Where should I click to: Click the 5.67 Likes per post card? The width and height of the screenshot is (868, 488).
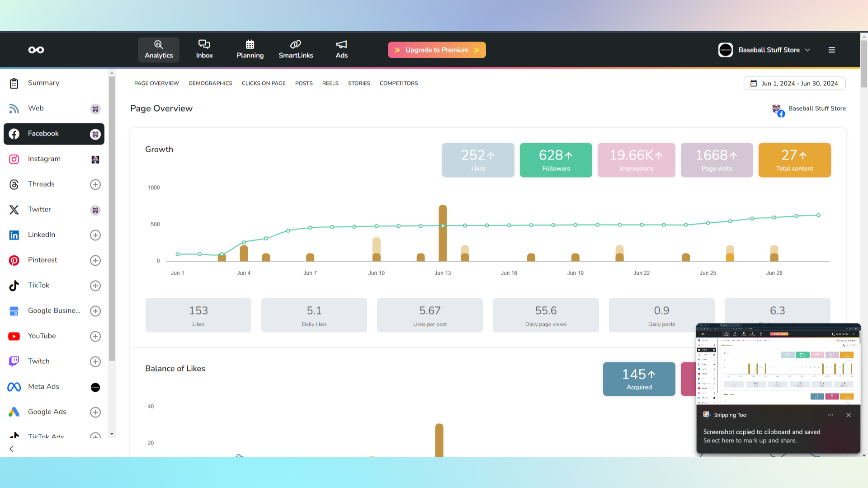(x=430, y=315)
